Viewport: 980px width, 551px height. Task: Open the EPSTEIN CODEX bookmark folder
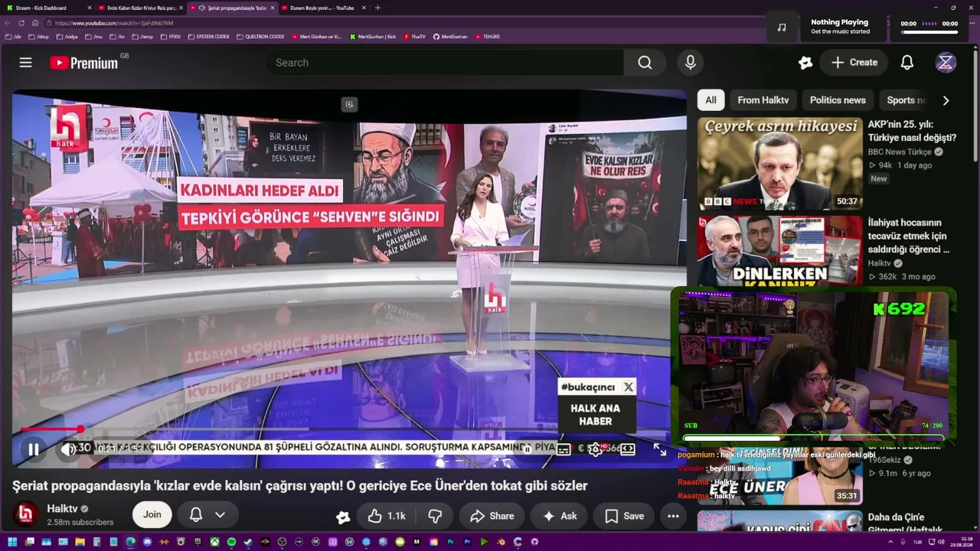click(x=209, y=37)
